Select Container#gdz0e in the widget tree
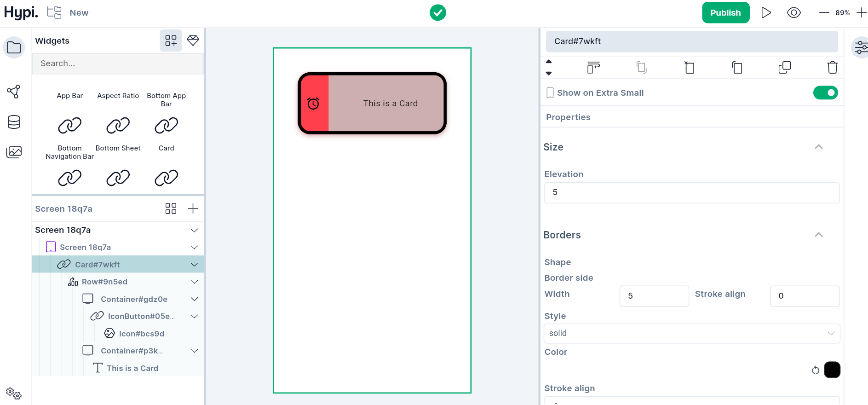Screen dimensions: 868x405 coord(134,299)
